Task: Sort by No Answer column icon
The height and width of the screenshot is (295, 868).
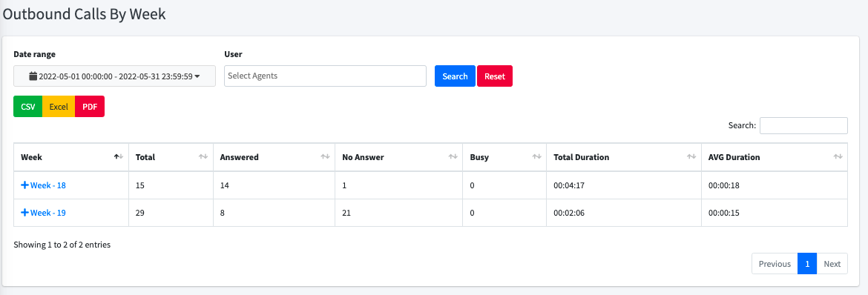Action: 453,157
